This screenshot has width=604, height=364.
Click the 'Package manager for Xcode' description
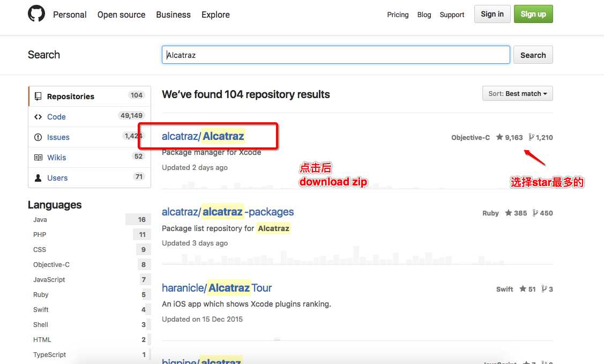coord(212,153)
